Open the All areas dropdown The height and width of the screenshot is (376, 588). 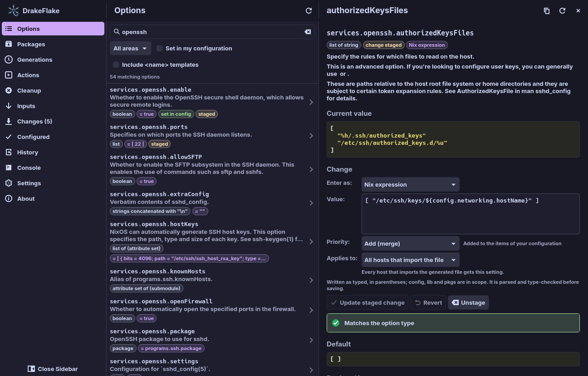(131, 48)
